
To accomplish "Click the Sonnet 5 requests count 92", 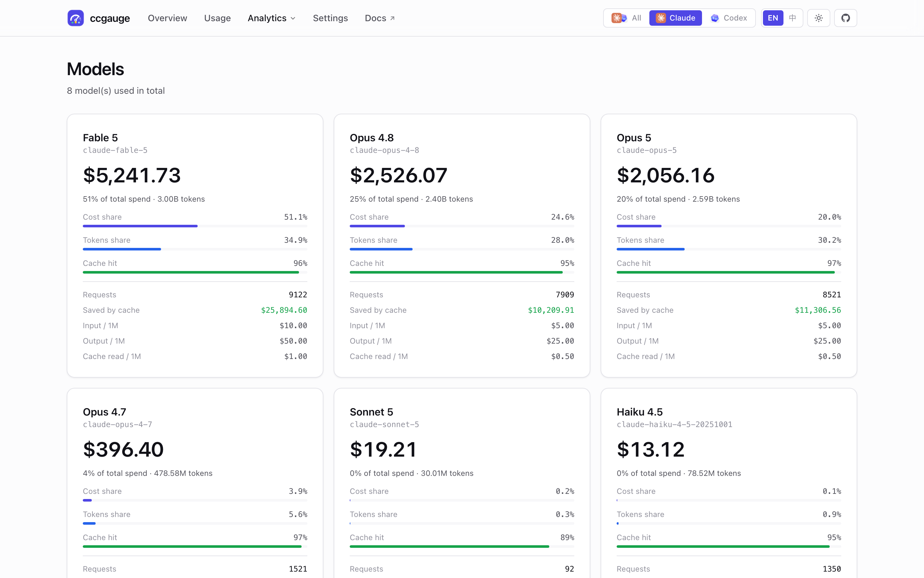I will pos(569,569).
